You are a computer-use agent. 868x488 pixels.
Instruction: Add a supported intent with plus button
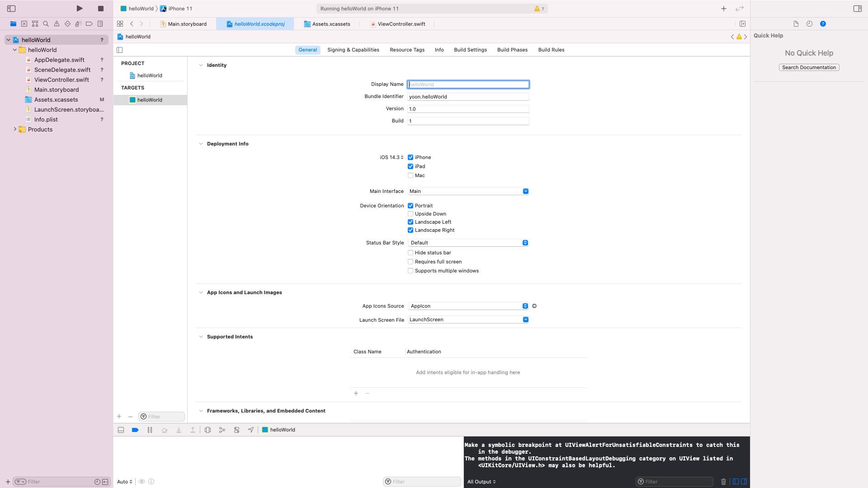[356, 394]
